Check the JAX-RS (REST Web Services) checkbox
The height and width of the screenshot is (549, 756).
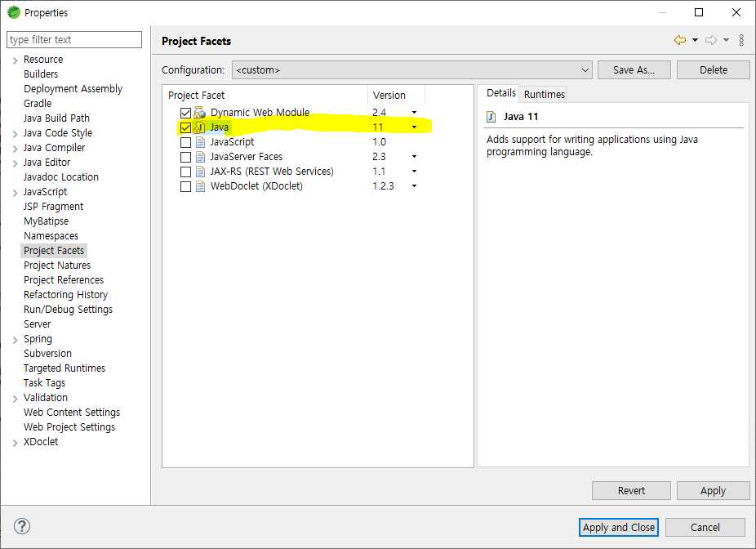coord(185,172)
